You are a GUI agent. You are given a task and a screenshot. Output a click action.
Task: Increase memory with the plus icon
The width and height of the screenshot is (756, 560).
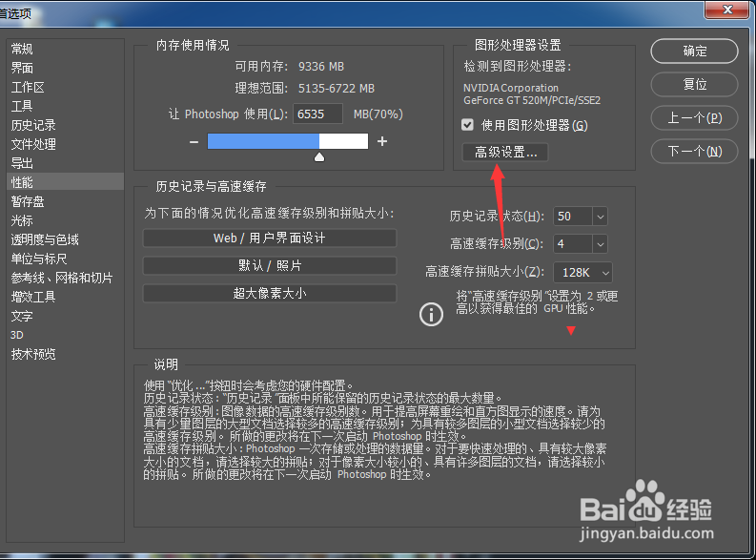click(x=382, y=141)
